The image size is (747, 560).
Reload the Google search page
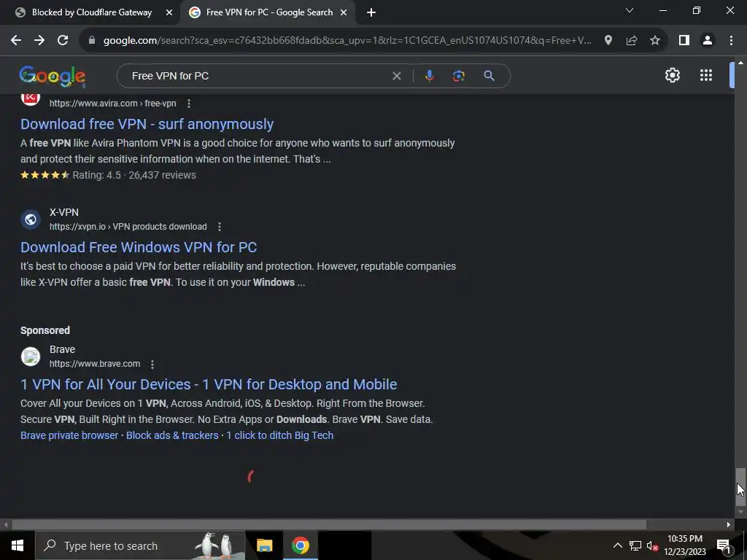point(63,41)
